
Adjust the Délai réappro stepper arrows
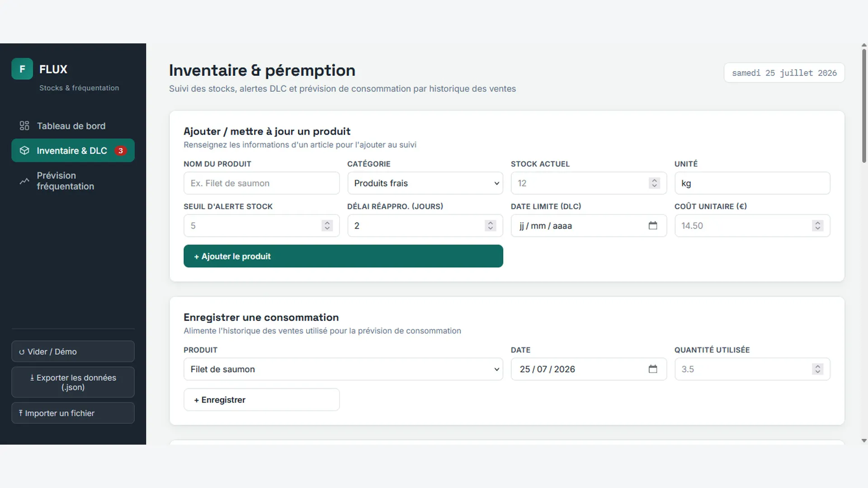(491, 225)
